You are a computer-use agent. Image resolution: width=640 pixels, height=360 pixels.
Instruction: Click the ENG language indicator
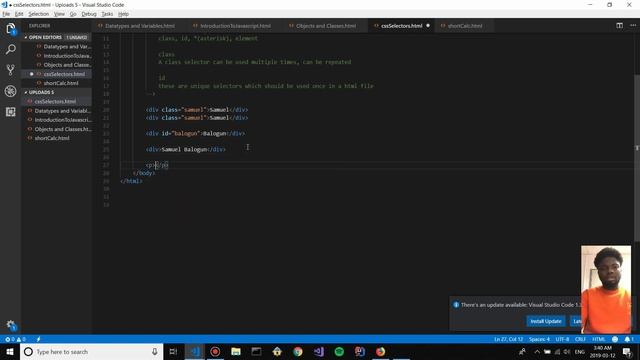click(x=580, y=351)
